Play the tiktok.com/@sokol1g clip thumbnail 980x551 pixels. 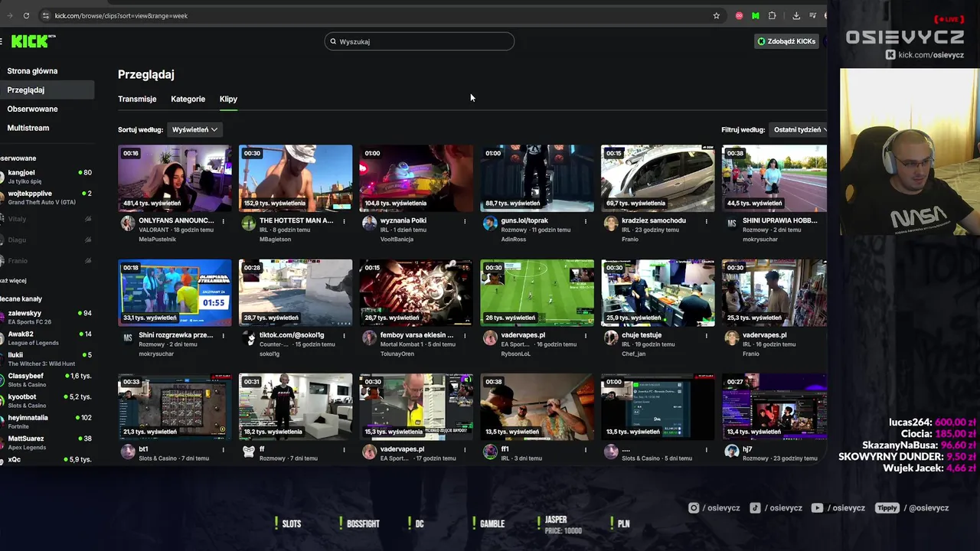(x=296, y=292)
